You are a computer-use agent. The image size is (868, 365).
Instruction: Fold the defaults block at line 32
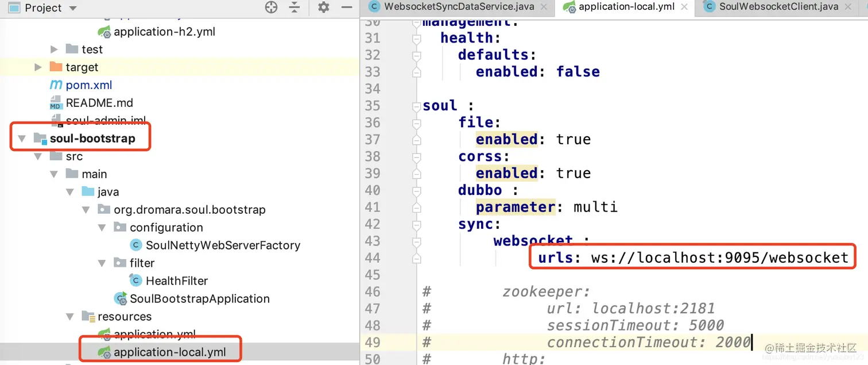[416, 55]
